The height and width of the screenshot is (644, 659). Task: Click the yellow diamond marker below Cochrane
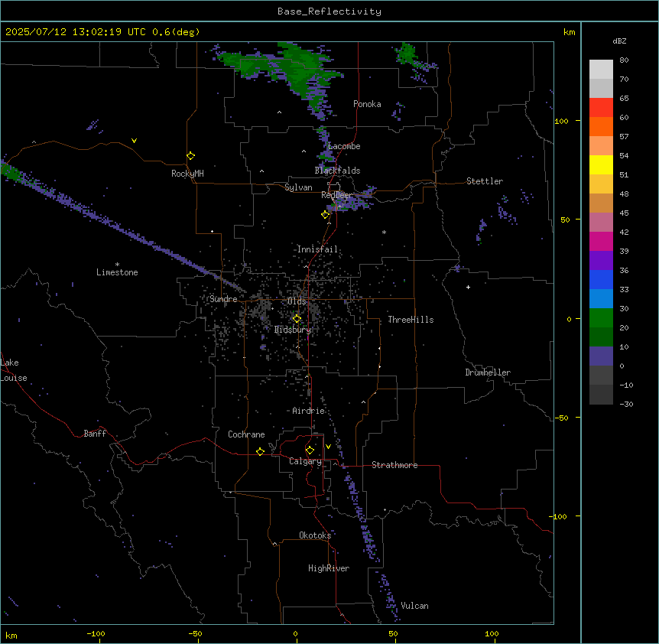tap(260, 451)
